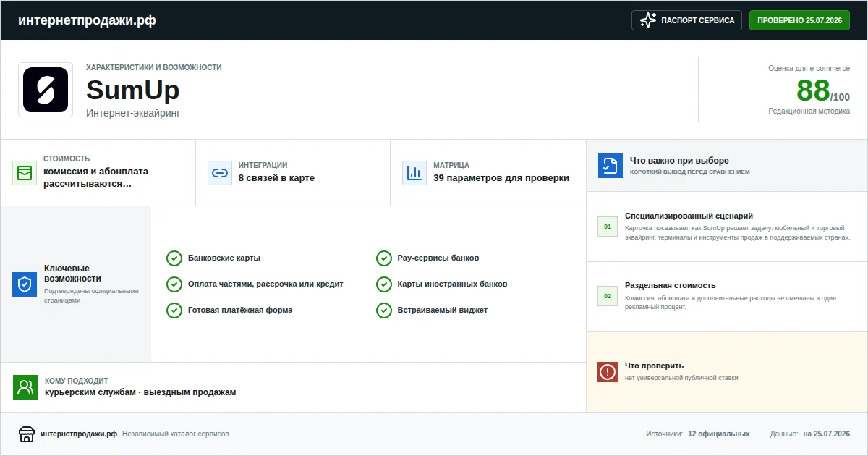Click Редакционная методика text
The height and width of the screenshot is (456, 868).
[809, 111]
